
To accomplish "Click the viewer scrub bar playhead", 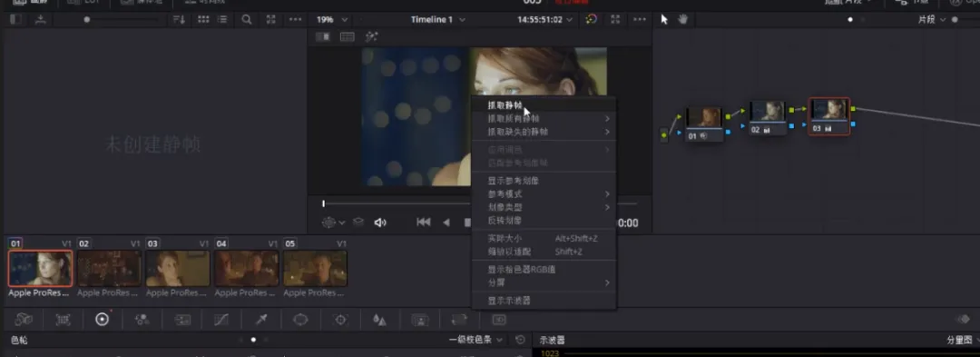I will click(x=323, y=203).
